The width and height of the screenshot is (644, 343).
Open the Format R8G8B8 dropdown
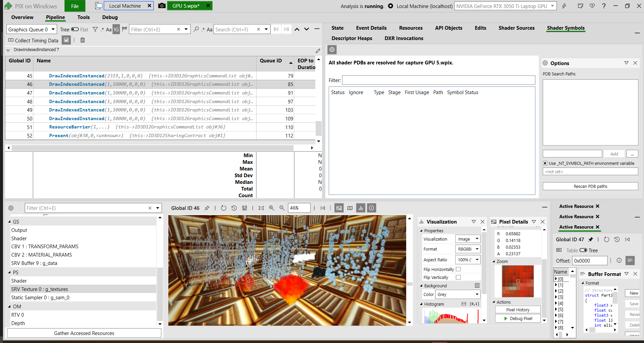coord(468,249)
